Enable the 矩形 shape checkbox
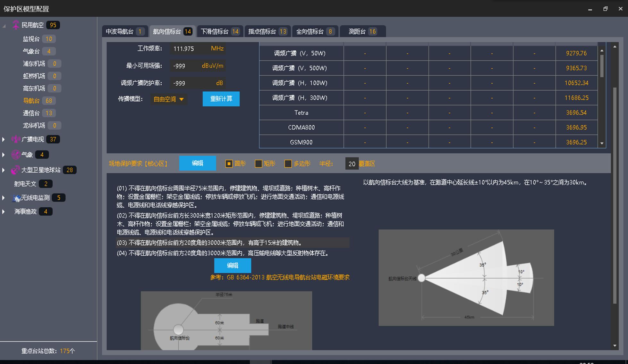 coord(258,164)
